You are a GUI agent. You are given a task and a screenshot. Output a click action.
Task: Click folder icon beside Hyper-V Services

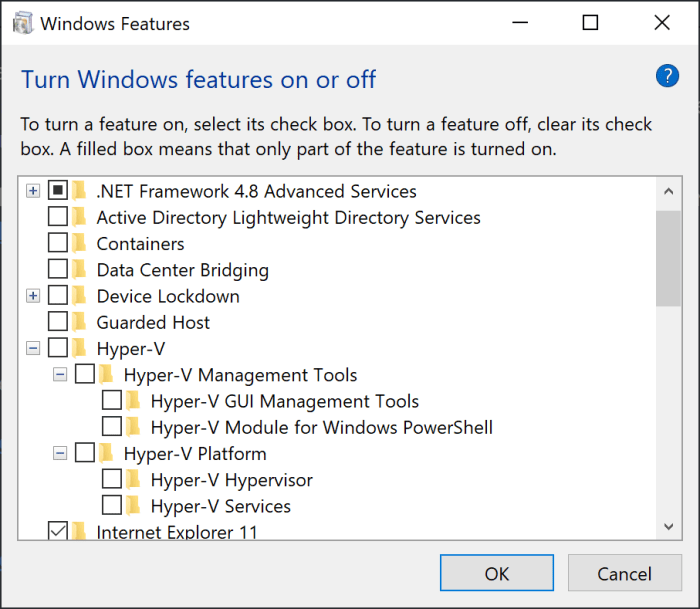point(133,506)
